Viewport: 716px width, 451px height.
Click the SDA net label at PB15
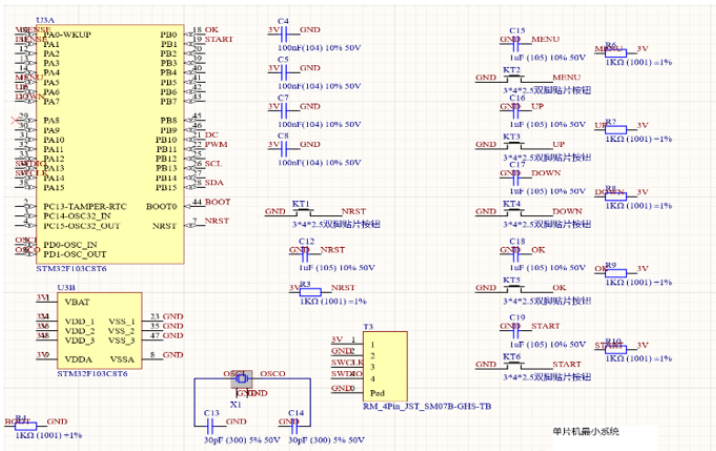pyautogui.click(x=214, y=183)
